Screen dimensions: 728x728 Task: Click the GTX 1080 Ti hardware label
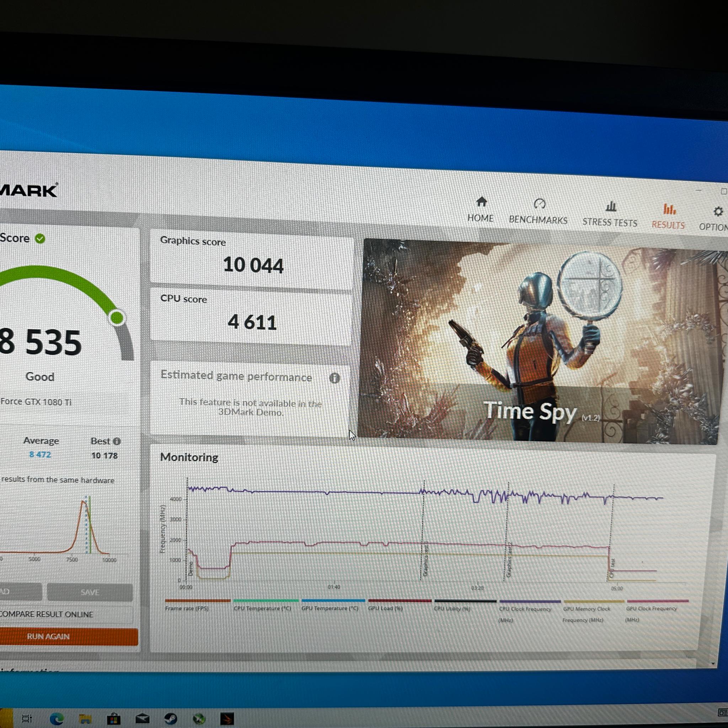pos(36,402)
